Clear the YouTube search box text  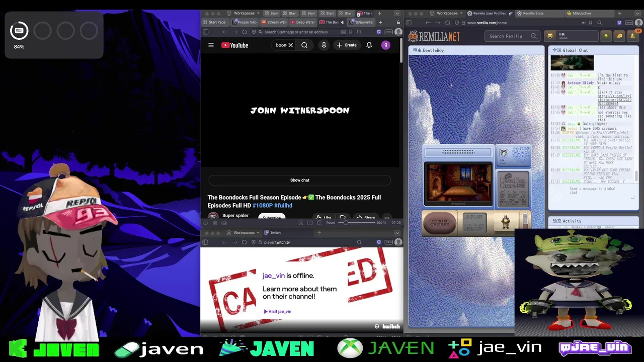click(290, 45)
